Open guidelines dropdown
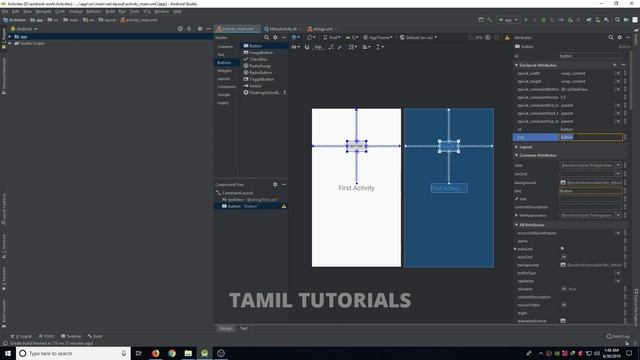 379,47
